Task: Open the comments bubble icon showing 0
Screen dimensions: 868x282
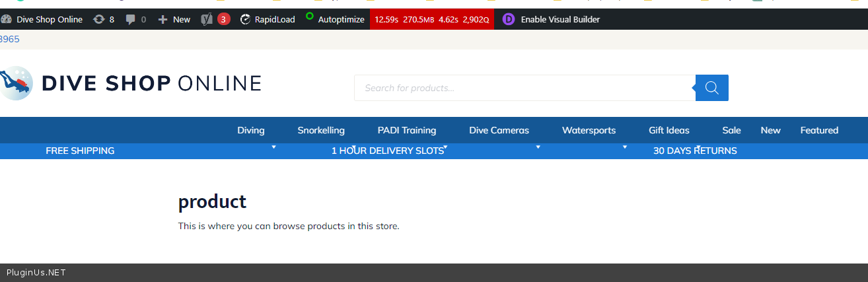Action: [136, 19]
